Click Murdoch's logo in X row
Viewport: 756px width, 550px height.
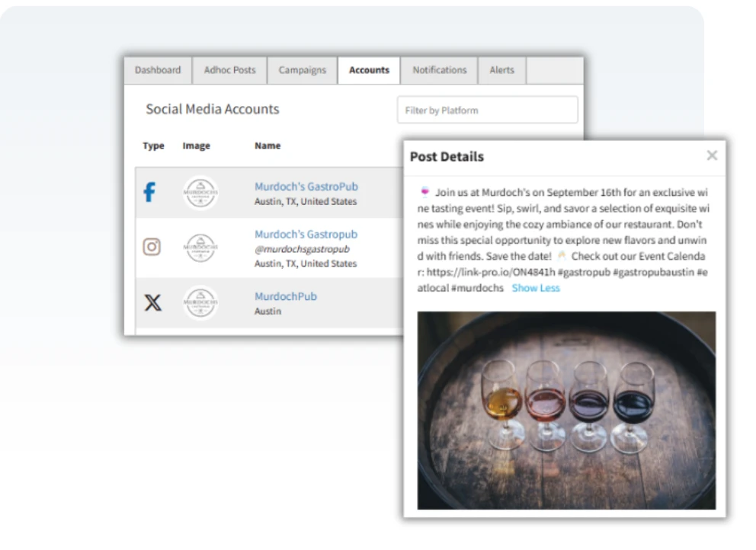coord(200,303)
